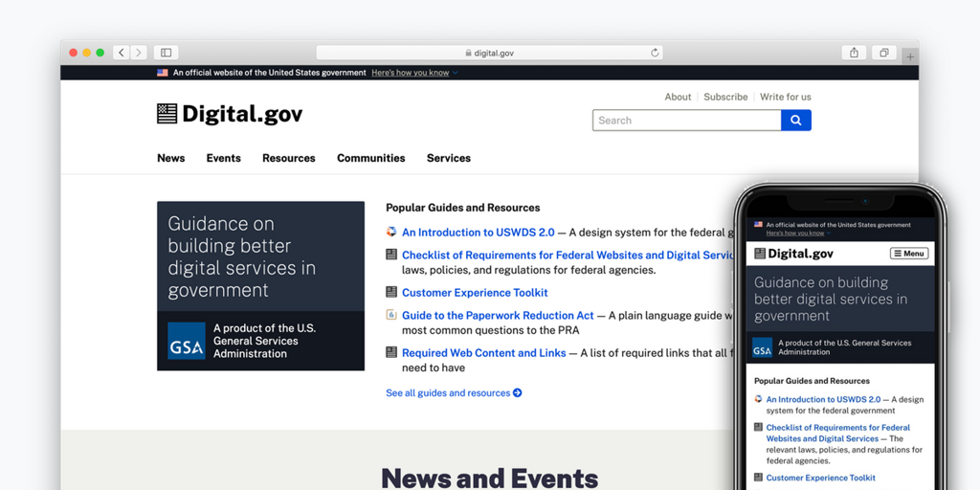Click the icon beside Customer Experience Toolkit on desktop
This screenshot has height=490, width=980.
coord(391,292)
